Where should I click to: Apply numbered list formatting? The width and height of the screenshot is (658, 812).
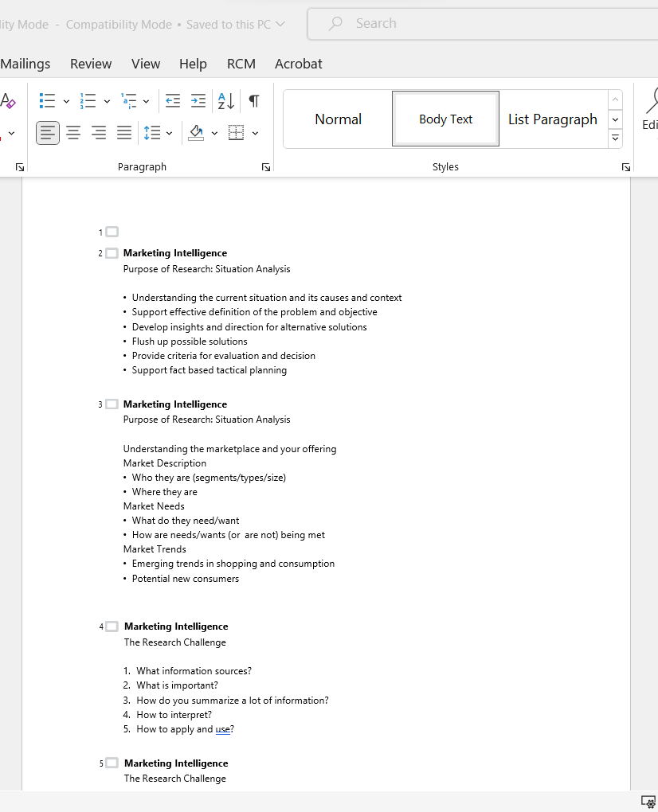tap(86, 101)
